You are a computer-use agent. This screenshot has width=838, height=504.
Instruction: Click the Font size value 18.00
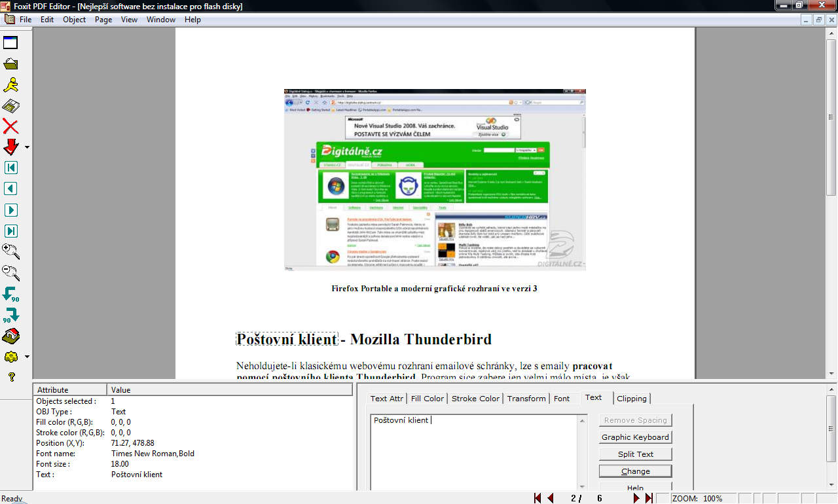tap(120, 464)
